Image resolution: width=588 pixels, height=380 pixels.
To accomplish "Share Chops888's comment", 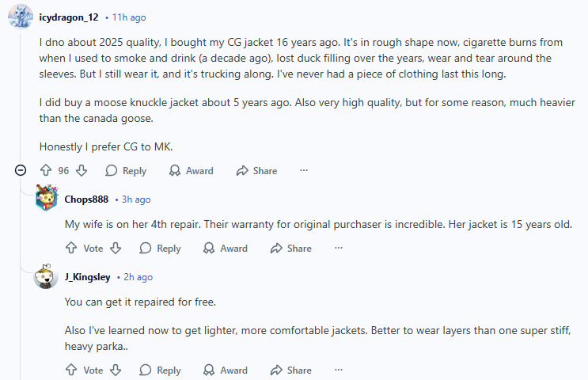I will 291,248.
